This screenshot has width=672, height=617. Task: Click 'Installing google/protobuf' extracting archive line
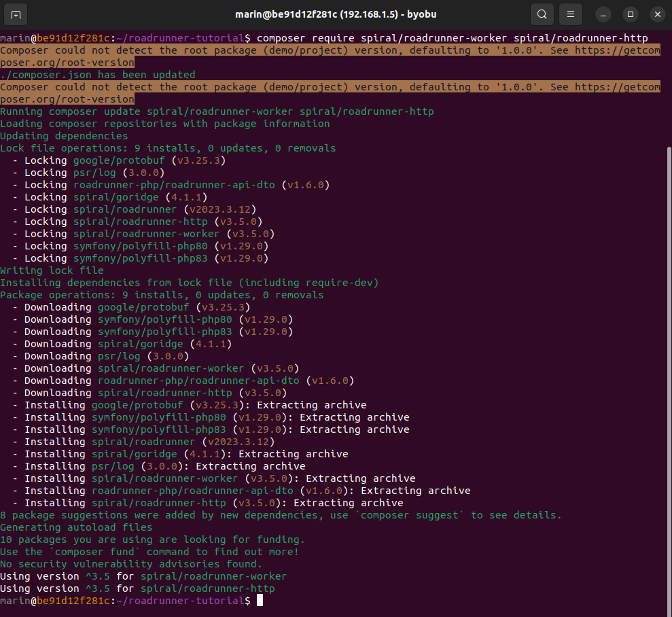[190, 406]
